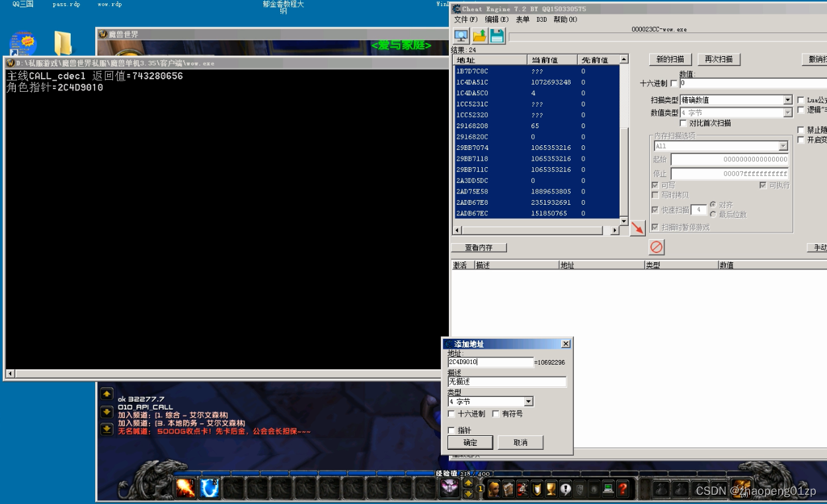Check 十六进制 in the add address dialog
The image size is (827, 504).
tap(452, 414)
